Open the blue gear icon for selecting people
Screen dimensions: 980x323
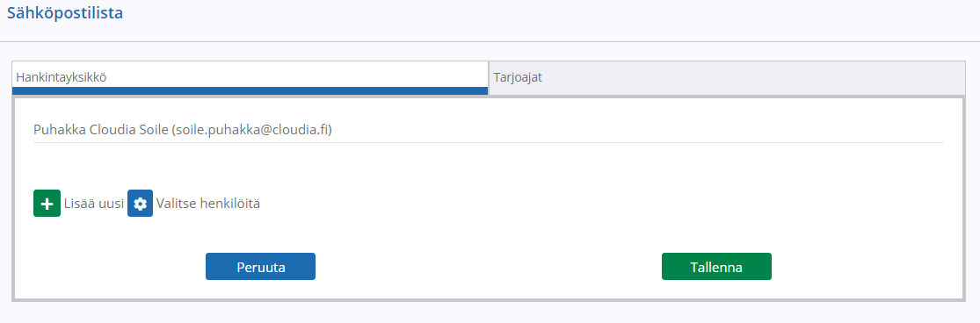click(x=140, y=204)
